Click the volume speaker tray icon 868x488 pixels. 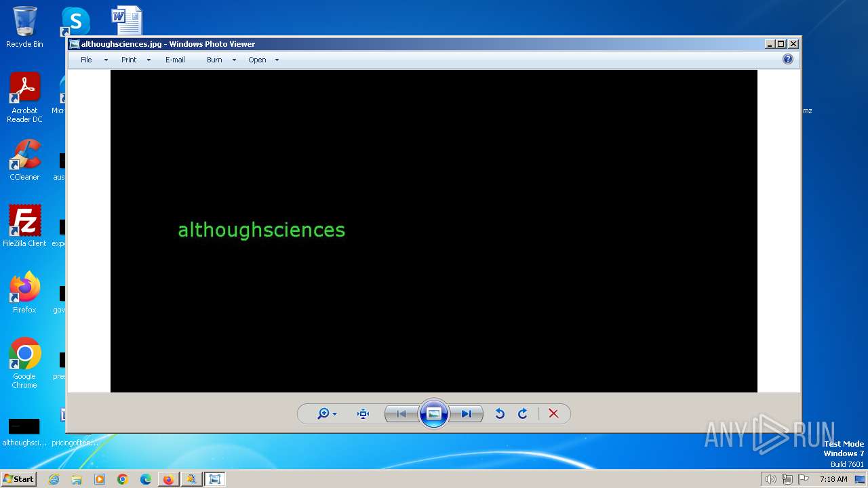pos(770,479)
